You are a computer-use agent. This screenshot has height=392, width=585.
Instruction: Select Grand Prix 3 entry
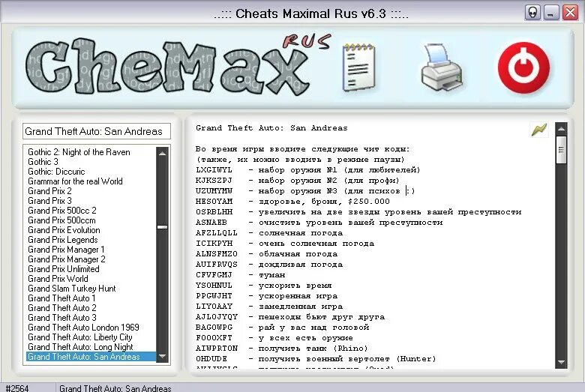[x=49, y=201]
